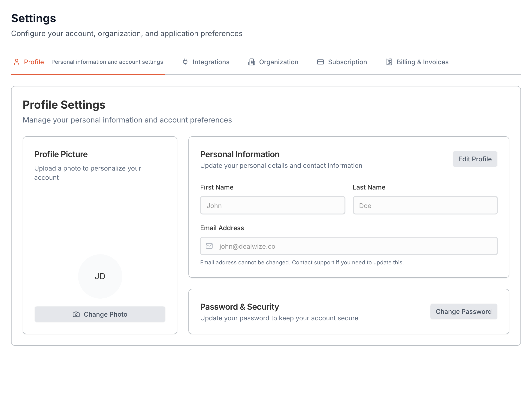
Task: Click the "Email address cannot be changed" note
Action: pos(302,262)
